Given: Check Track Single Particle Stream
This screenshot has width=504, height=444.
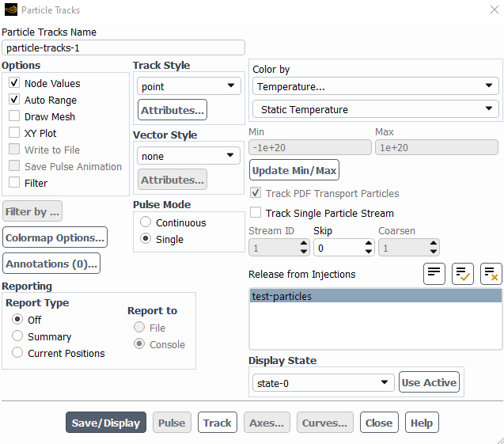Looking at the screenshot, I should coord(256,213).
